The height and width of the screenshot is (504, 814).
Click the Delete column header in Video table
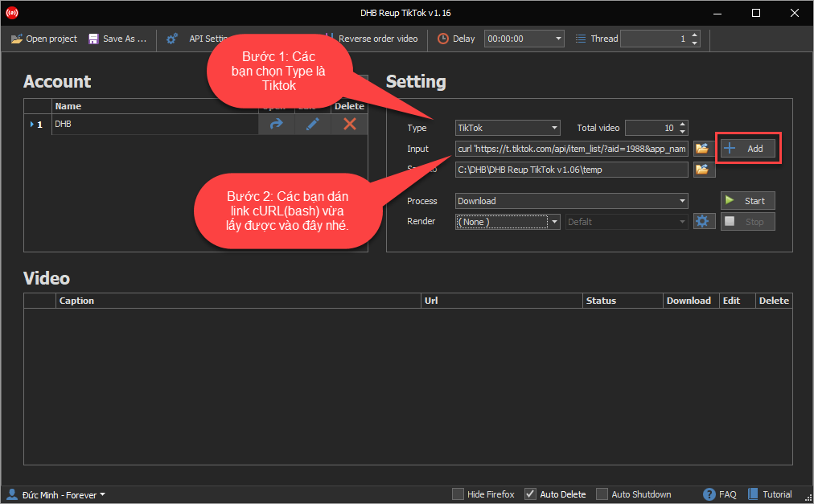click(x=774, y=301)
